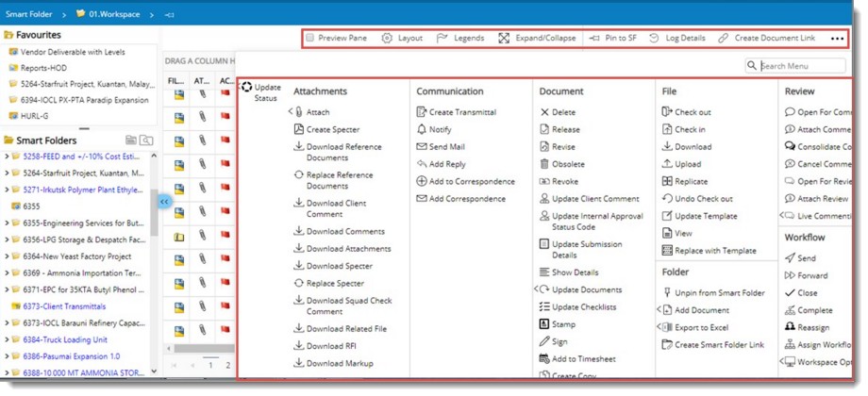Select the Send Mail envelope icon
The height and width of the screenshot is (396, 868).
(x=422, y=147)
